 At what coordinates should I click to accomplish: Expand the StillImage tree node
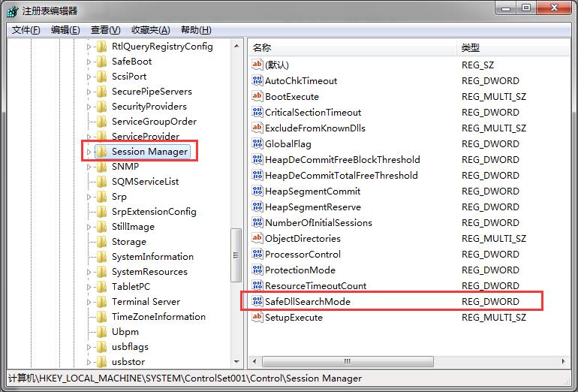pyautogui.click(x=89, y=227)
